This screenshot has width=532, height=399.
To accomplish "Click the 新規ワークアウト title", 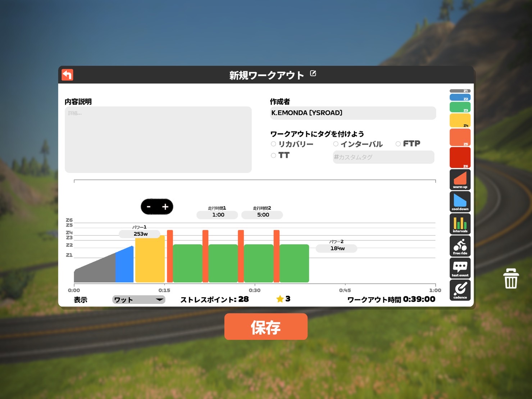I will 267,75.
